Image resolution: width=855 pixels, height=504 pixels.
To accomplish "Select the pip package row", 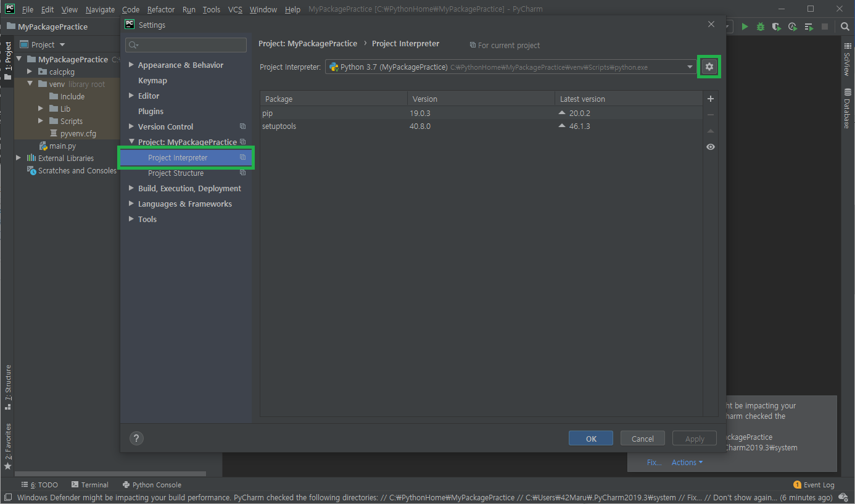I will (481, 114).
